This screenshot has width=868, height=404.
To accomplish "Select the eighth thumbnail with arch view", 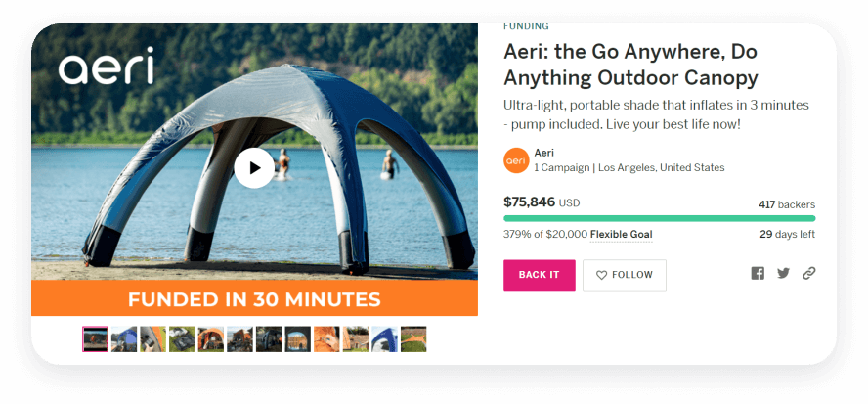I will [x=298, y=339].
